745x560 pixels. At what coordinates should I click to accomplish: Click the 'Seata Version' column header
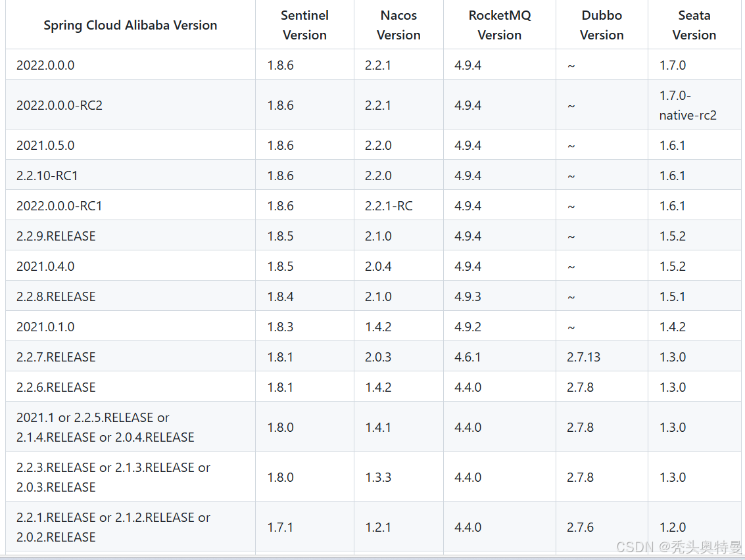pos(694,25)
